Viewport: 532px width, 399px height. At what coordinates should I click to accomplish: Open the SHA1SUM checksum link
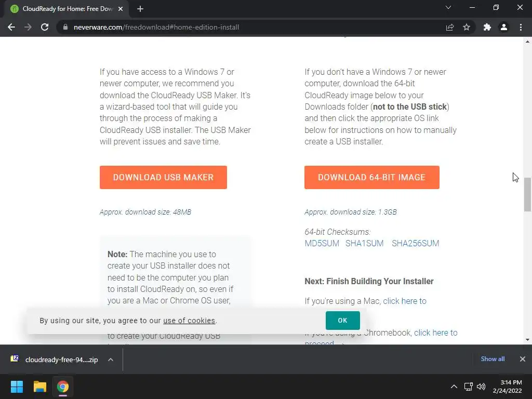pos(364,243)
